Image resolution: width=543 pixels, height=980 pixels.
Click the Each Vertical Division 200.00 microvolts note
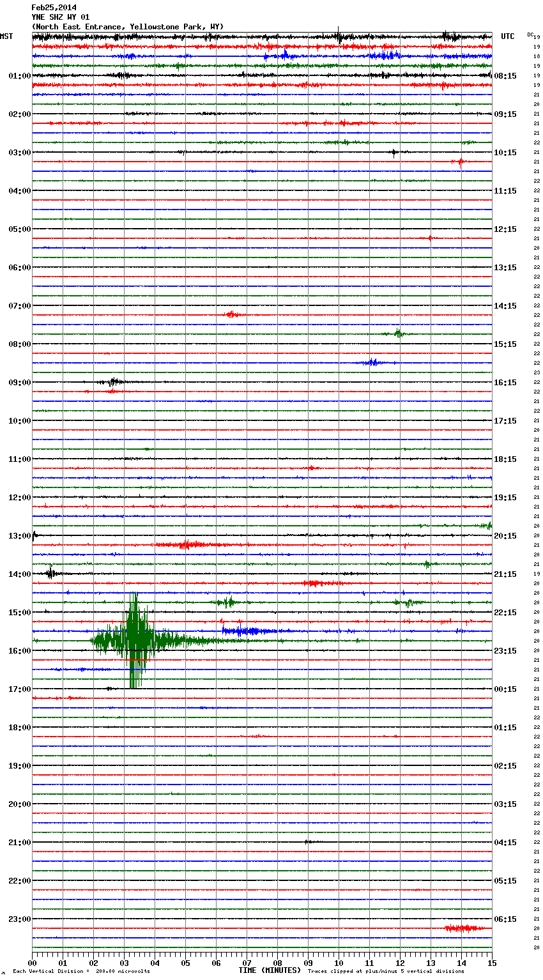tap(81, 971)
